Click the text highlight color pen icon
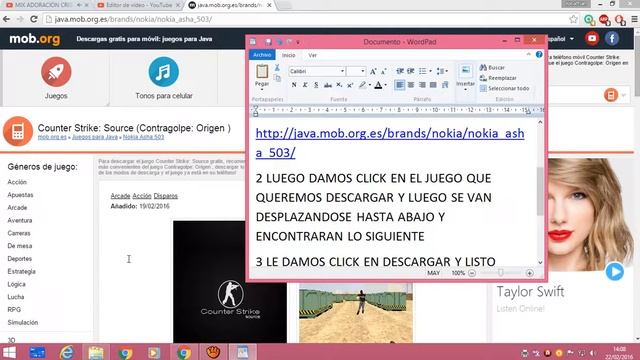The image size is (640, 360). tap(362, 85)
